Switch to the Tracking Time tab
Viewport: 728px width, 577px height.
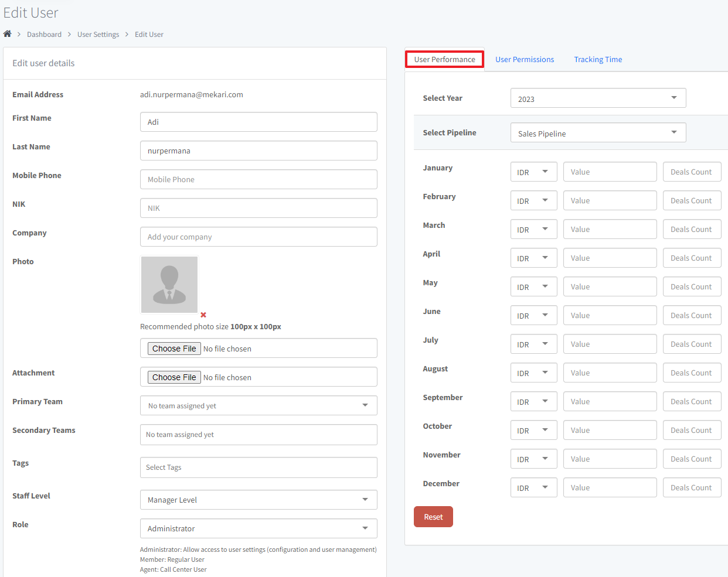click(598, 59)
